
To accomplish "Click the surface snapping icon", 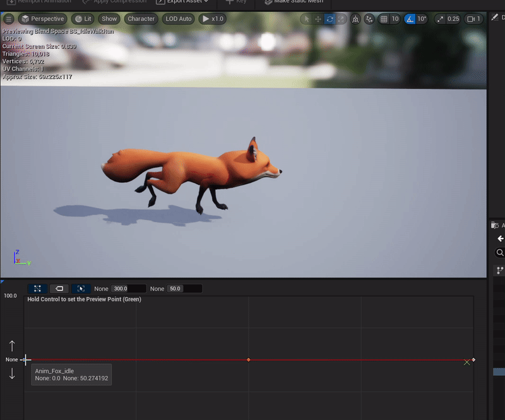I will click(x=370, y=19).
